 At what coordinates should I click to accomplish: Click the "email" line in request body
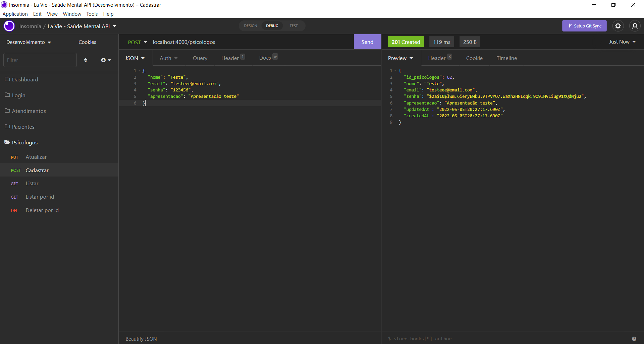(184, 83)
